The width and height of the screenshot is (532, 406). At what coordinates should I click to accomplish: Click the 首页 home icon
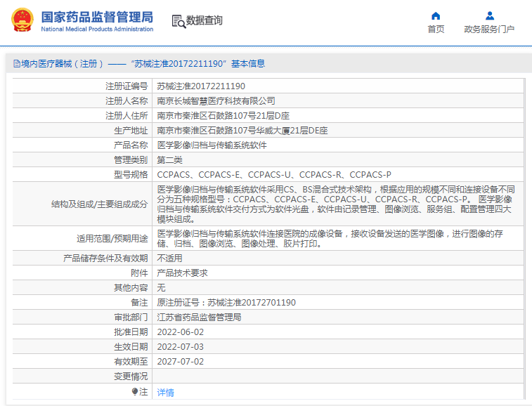click(x=436, y=16)
